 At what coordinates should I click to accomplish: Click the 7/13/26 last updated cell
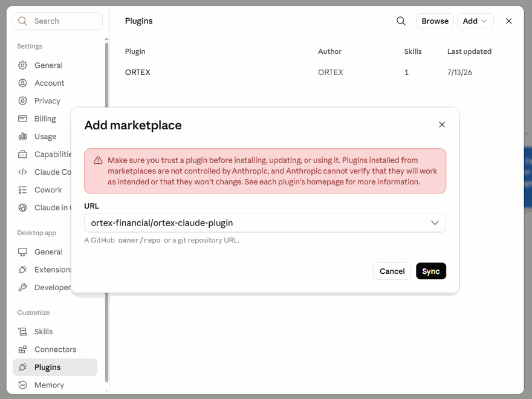coord(459,73)
